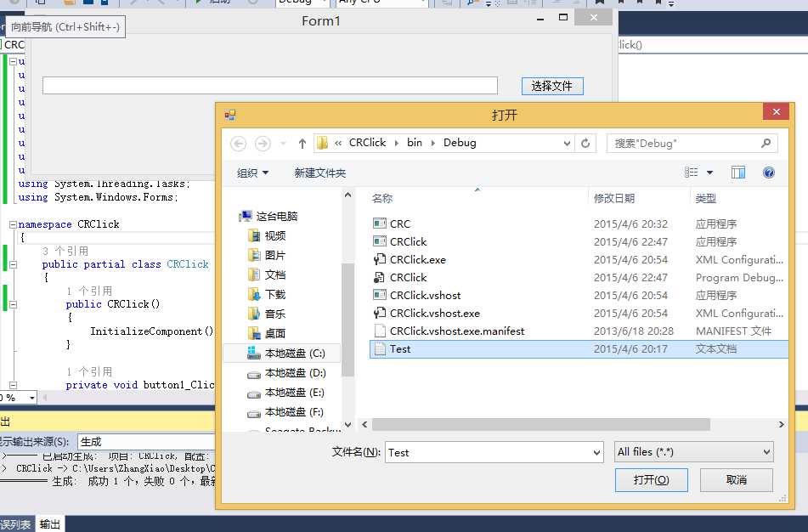Click New folder in dialog toolbar

[x=320, y=173]
